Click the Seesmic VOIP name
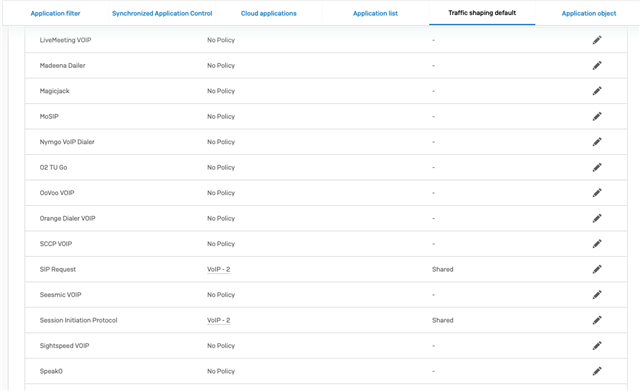Viewport: 640px width, 391px height. point(60,295)
